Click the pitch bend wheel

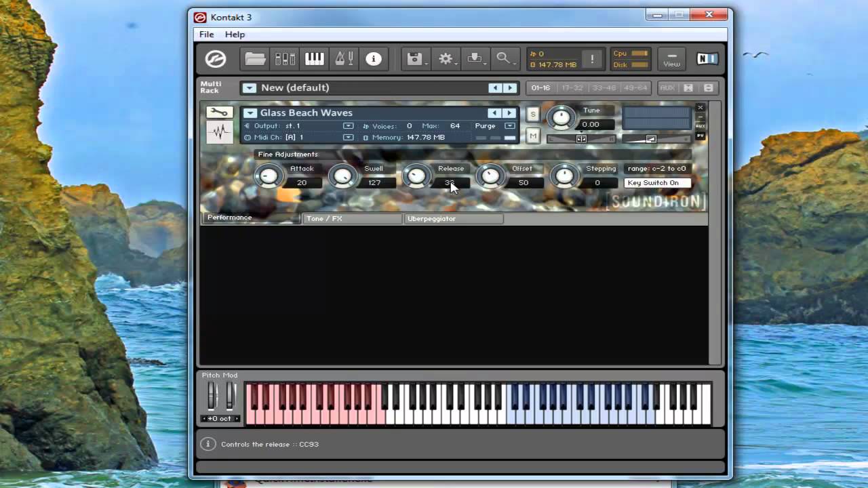212,396
